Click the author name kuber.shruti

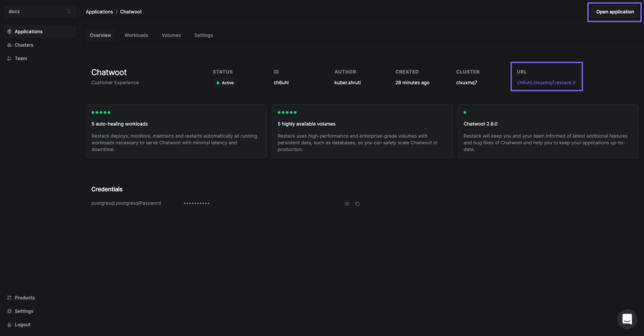(x=347, y=83)
